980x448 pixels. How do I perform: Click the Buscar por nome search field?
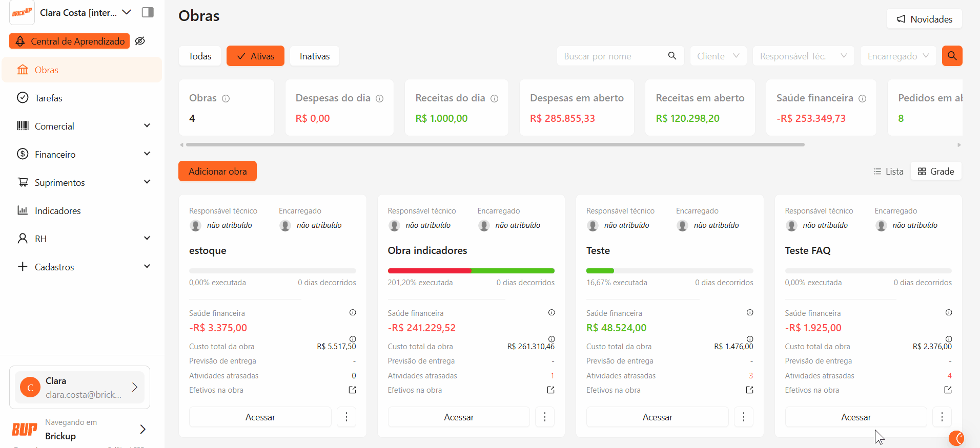[612, 56]
